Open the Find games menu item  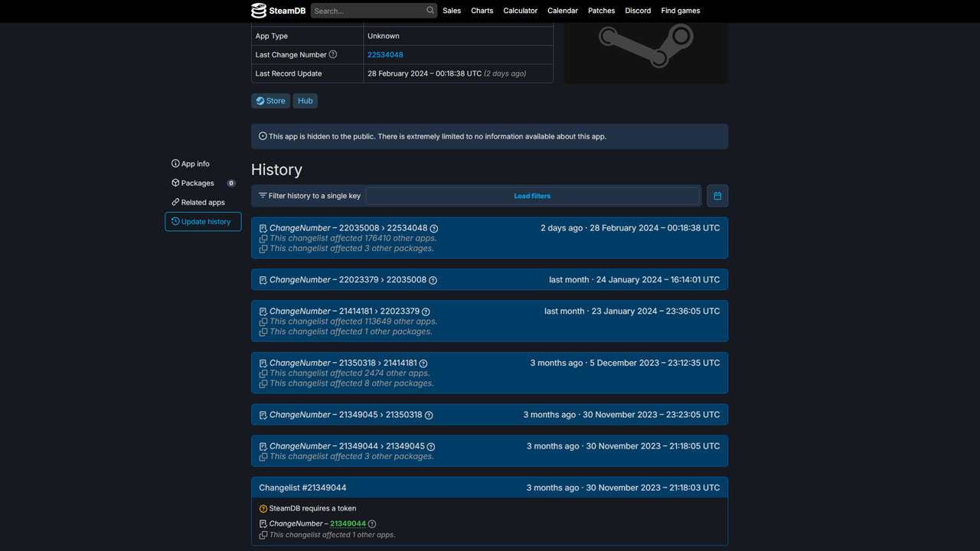681,11
